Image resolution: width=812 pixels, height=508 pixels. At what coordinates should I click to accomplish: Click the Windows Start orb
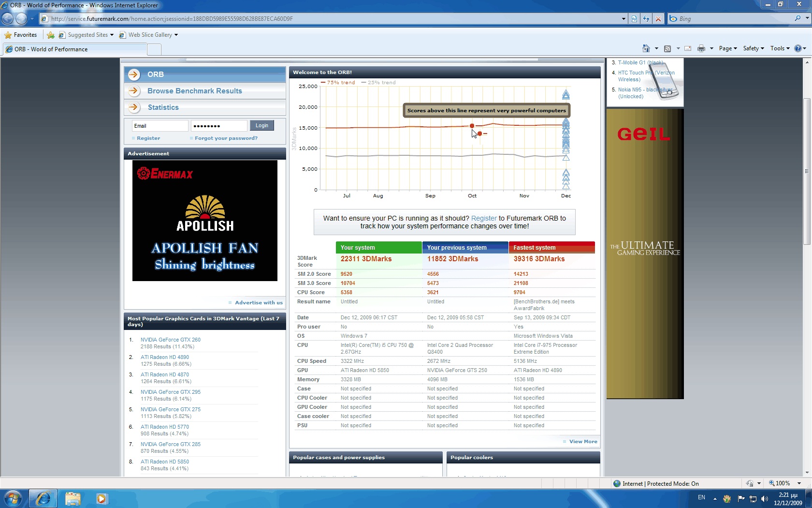13,498
